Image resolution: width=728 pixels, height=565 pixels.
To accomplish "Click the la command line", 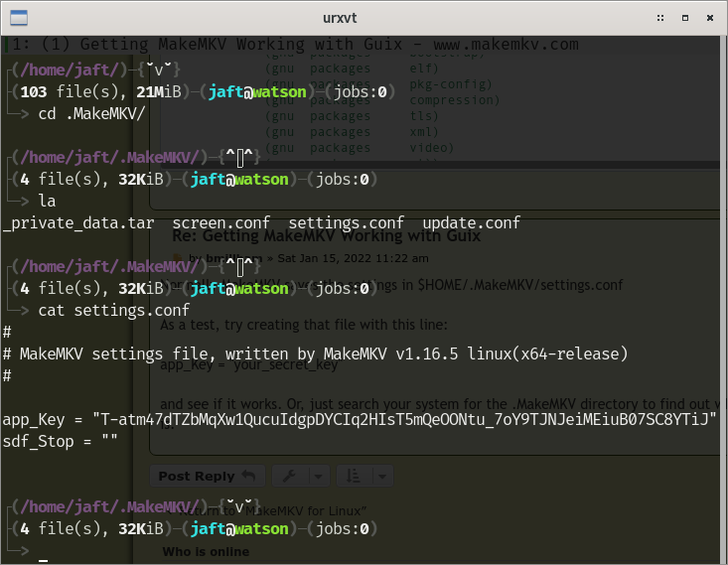I will (47, 201).
